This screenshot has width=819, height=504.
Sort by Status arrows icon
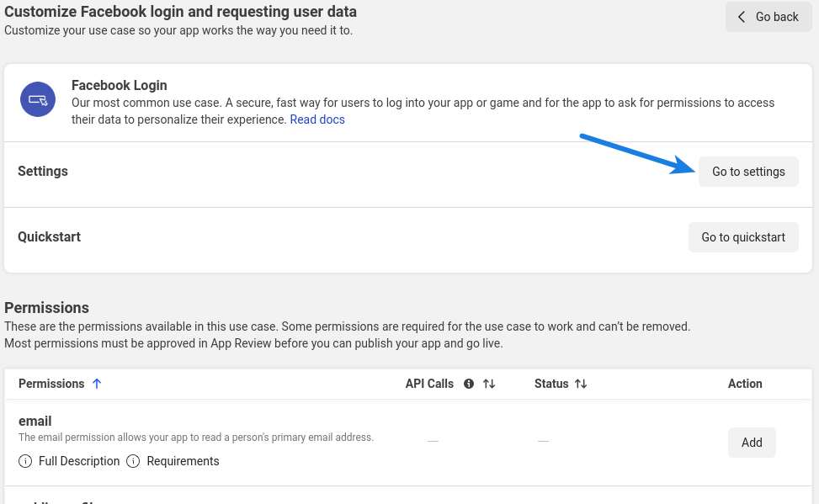[581, 384]
